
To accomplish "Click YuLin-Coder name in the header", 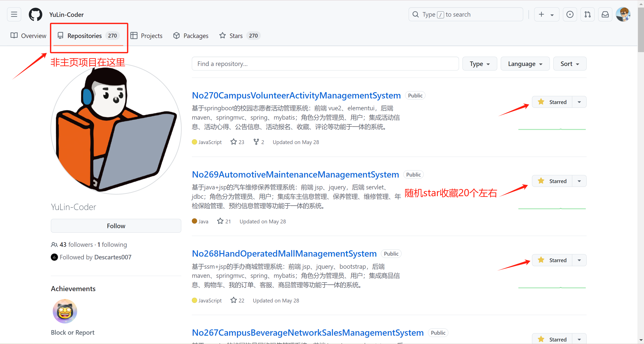I will 66,15.
